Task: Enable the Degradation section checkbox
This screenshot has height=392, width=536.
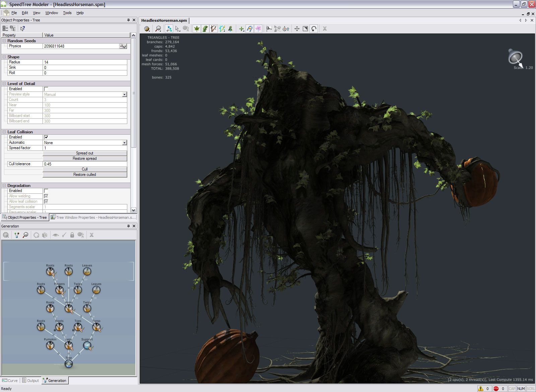Action: [x=46, y=191]
